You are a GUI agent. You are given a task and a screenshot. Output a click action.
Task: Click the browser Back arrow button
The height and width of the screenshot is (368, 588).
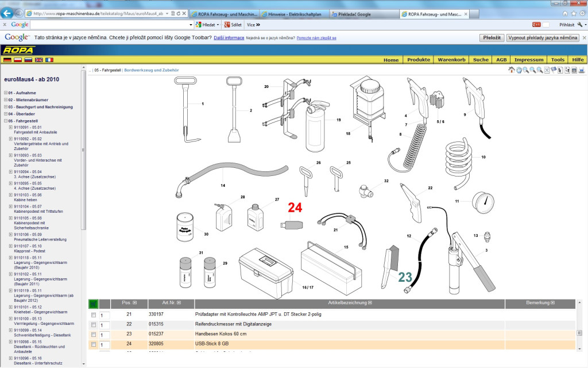(7, 13)
